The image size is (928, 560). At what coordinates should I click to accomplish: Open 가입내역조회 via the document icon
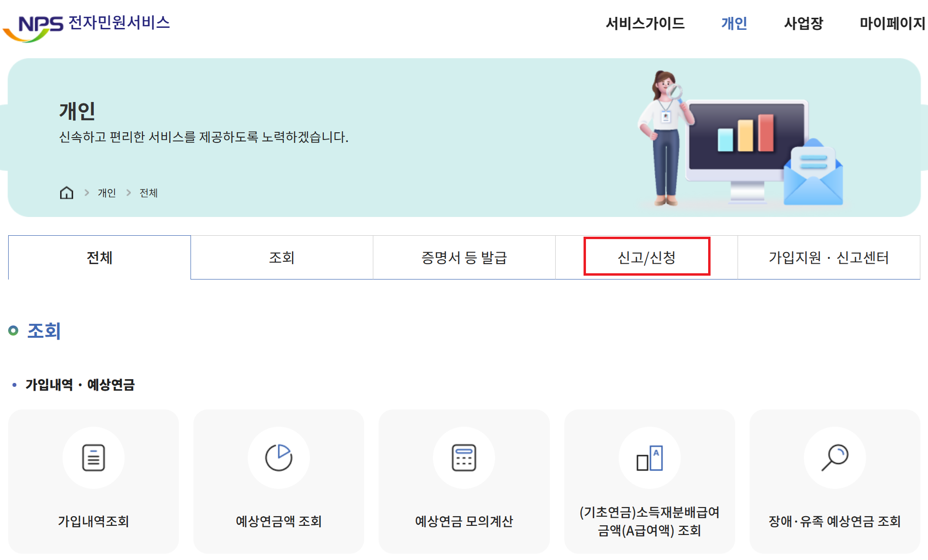93,458
